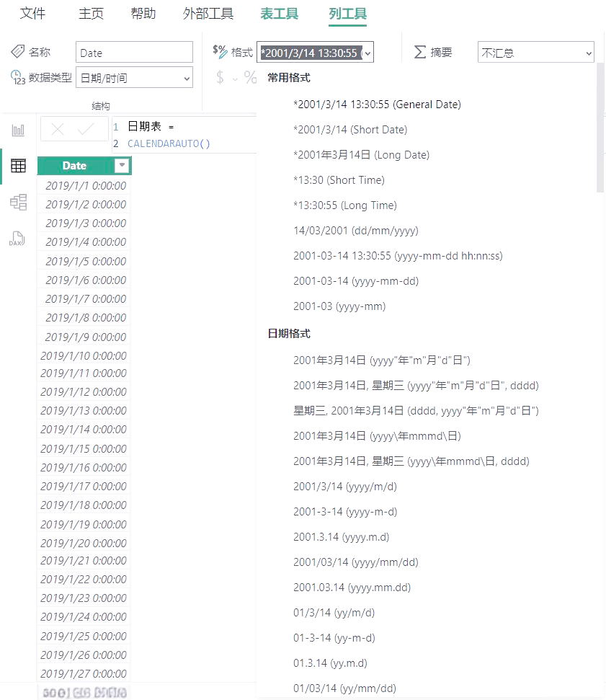The image size is (606, 700).
Task: Click the 数据类型 clock icon
Action: (17, 77)
